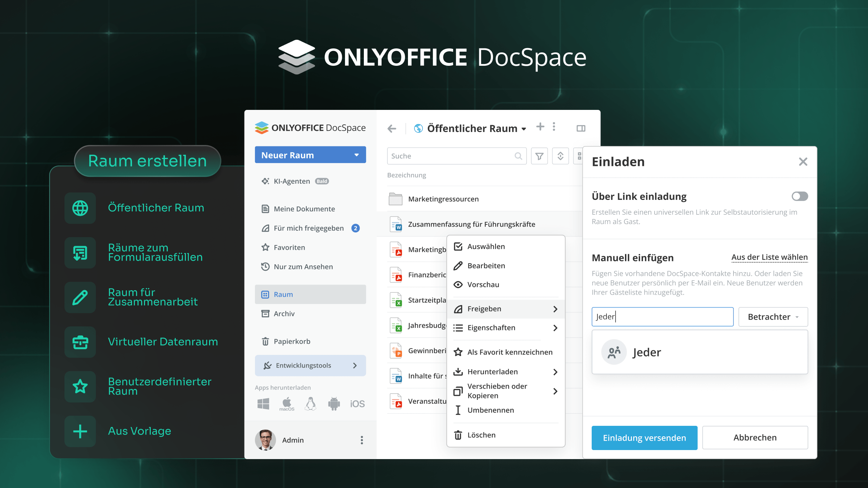Click Aus der Liste wählen link
Screen dimensions: 868x488
click(x=769, y=257)
